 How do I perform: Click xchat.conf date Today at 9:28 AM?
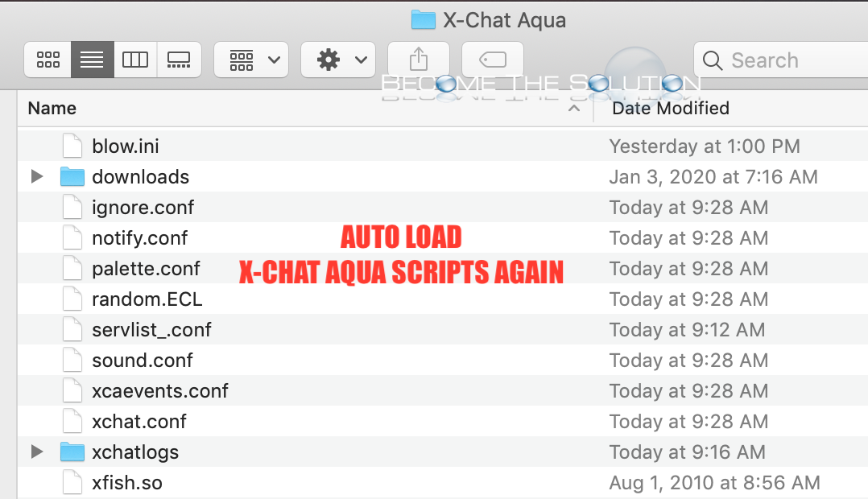[x=688, y=422]
